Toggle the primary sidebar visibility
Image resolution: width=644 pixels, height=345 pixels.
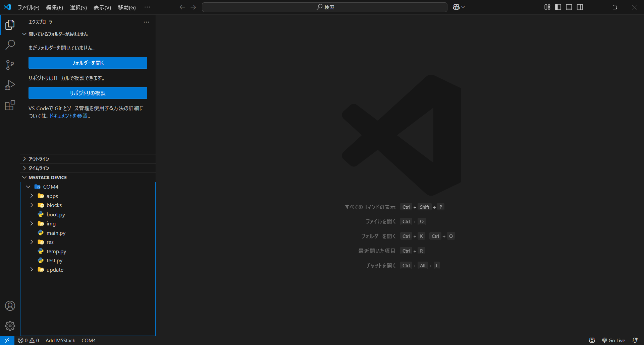pyautogui.click(x=558, y=7)
